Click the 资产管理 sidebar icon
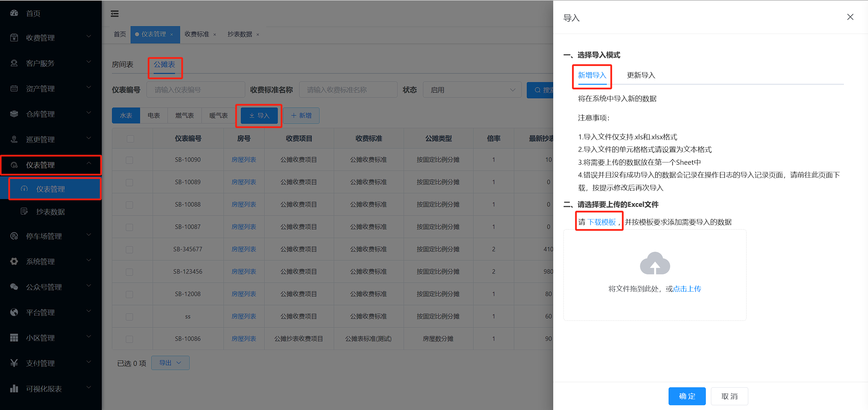Screen dimensions: 868x410 tap(14, 89)
